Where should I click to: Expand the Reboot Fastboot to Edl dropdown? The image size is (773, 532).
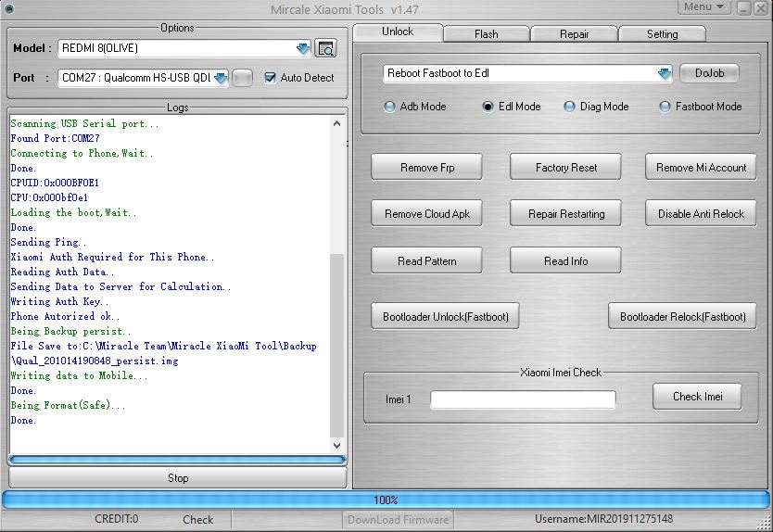pos(527,73)
